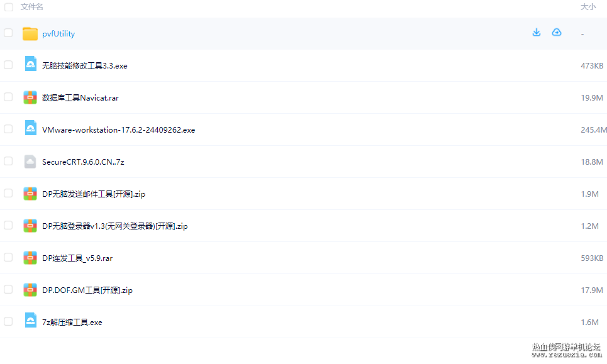Screen dimensions: 607x364
Task: Sort by the 大小 column header
Action: click(588, 6)
